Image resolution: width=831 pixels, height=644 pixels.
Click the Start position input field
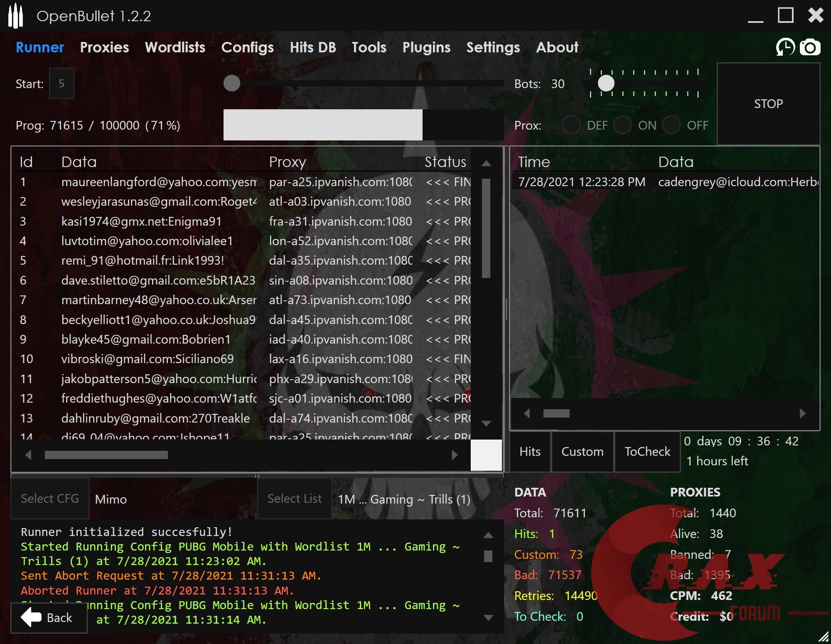point(61,84)
